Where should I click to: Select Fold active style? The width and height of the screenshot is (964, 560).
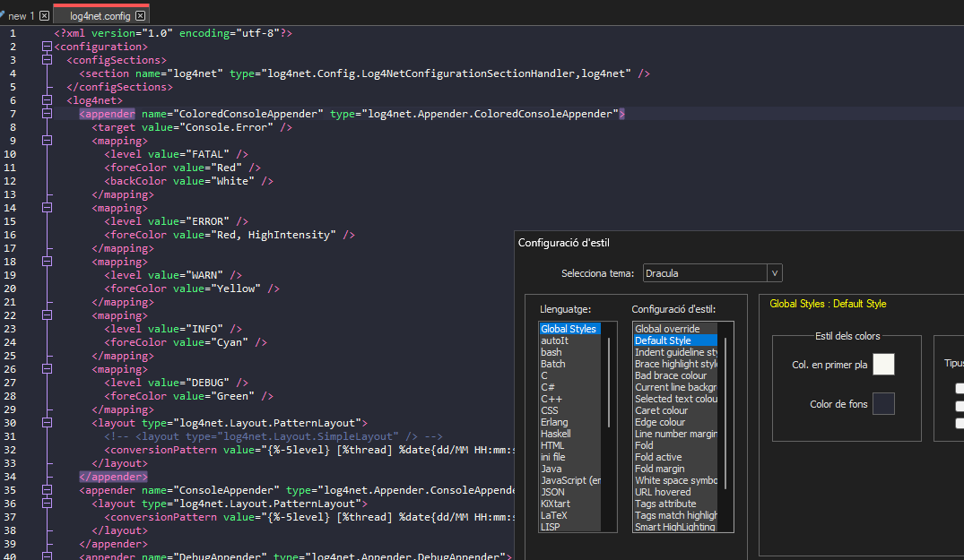click(675, 458)
